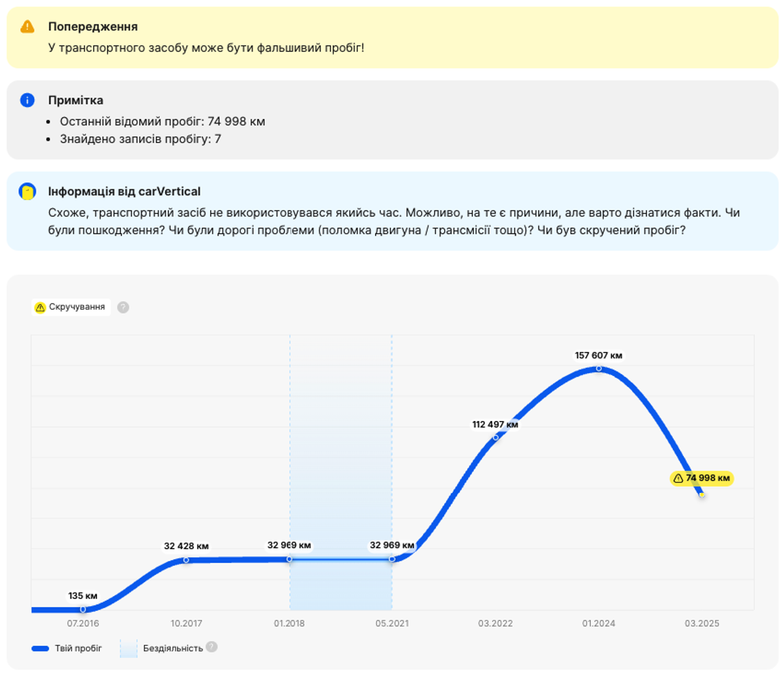Click the help icon next to Скручування
Viewport: 784px width, 676px height.
(x=123, y=307)
